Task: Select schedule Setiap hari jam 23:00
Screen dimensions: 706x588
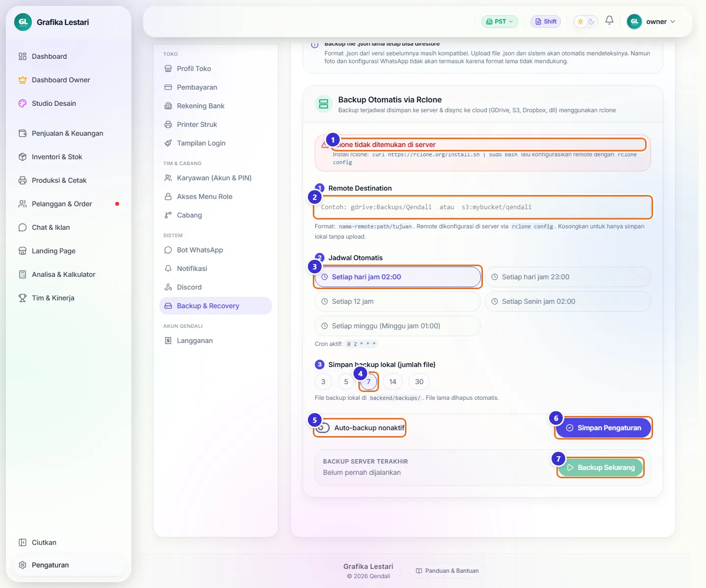Action: 568,277
